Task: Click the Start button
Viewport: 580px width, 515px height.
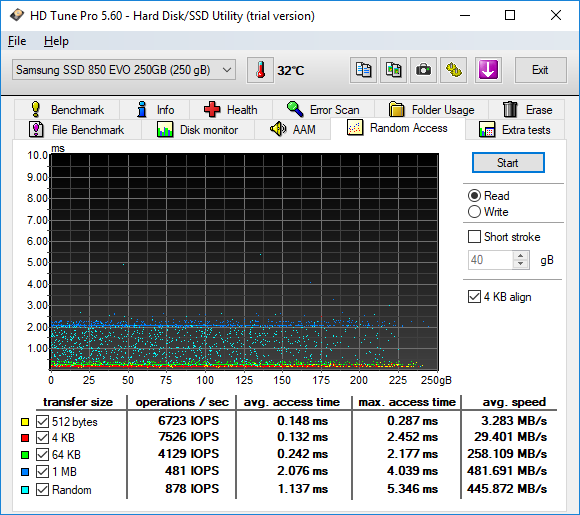Action: click(x=508, y=163)
